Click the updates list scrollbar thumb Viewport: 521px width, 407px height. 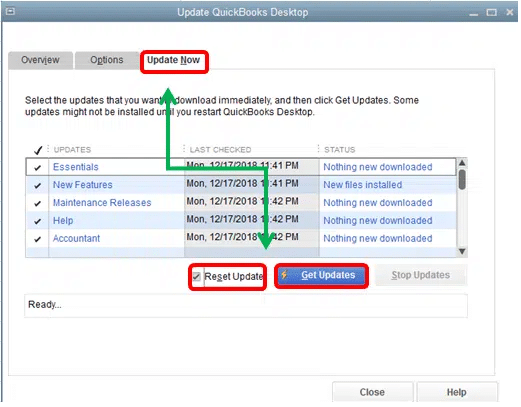(x=462, y=180)
